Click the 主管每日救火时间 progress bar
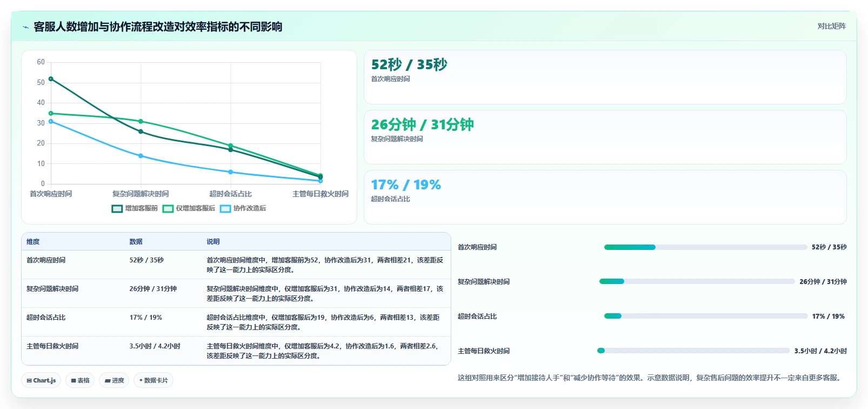This screenshot has height=409, width=868. click(x=693, y=351)
